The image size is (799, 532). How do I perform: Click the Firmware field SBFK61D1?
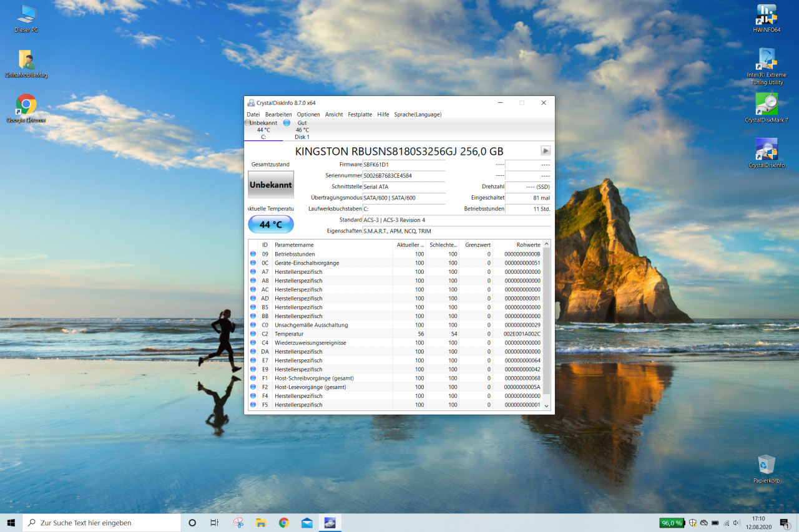tap(404, 165)
